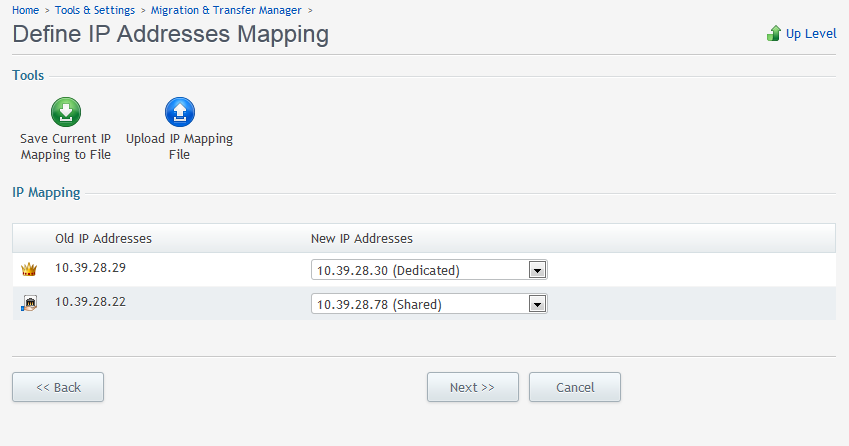The width and height of the screenshot is (849, 446).
Task: Click the New IP Addresses column header
Action: (362, 239)
